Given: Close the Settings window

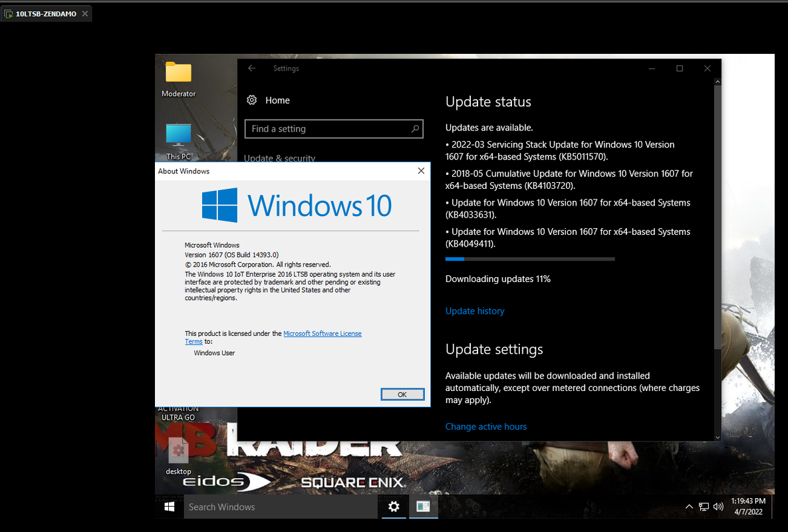Looking at the screenshot, I should [x=707, y=68].
